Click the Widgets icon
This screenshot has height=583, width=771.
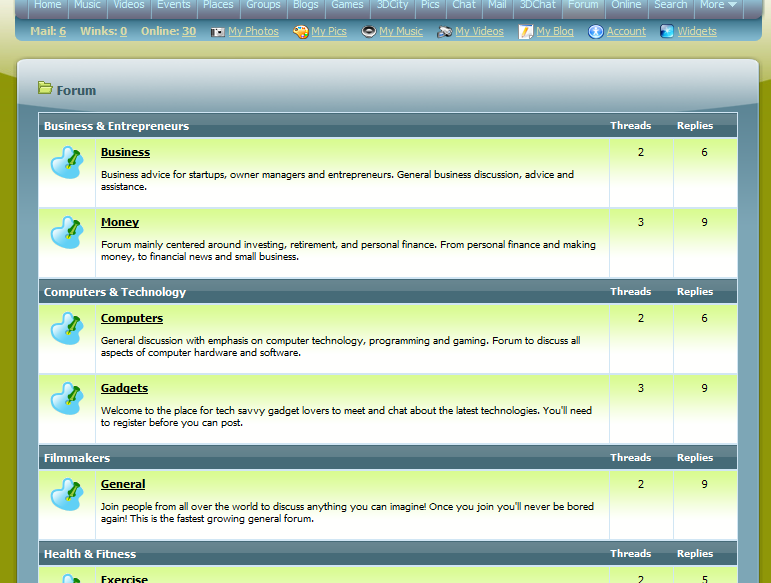click(x=667, y=32)
